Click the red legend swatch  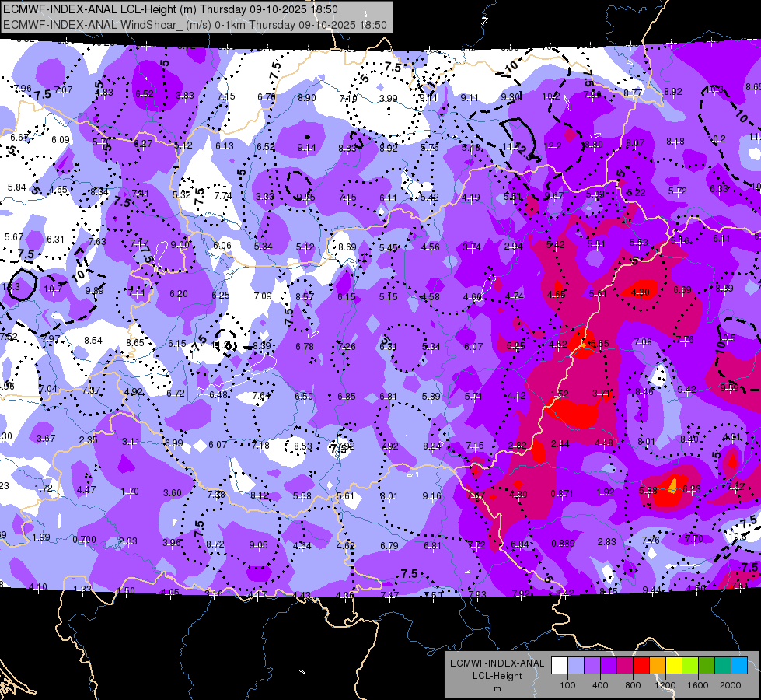pos(641,665)
